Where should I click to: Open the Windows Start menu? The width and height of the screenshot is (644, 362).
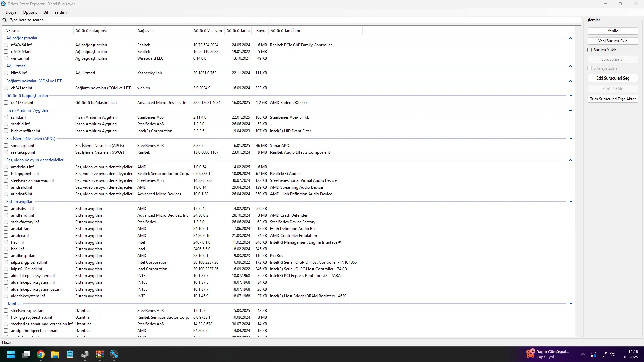tap(11, 354)
